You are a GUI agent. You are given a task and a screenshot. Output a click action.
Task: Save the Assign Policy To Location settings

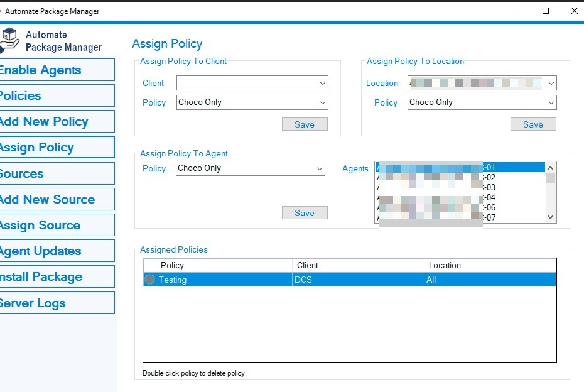pyautogui.click(x=533, y=124)
